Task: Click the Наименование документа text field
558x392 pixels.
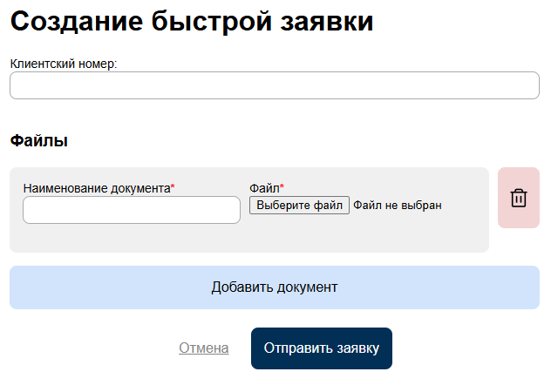Action: coord(131,210)
